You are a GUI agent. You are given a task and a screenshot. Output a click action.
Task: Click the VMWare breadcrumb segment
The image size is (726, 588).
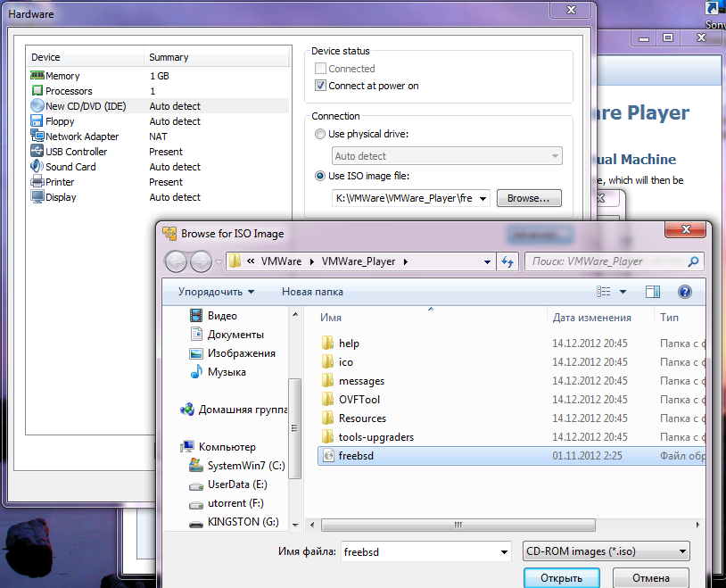(x=281, y=261)
